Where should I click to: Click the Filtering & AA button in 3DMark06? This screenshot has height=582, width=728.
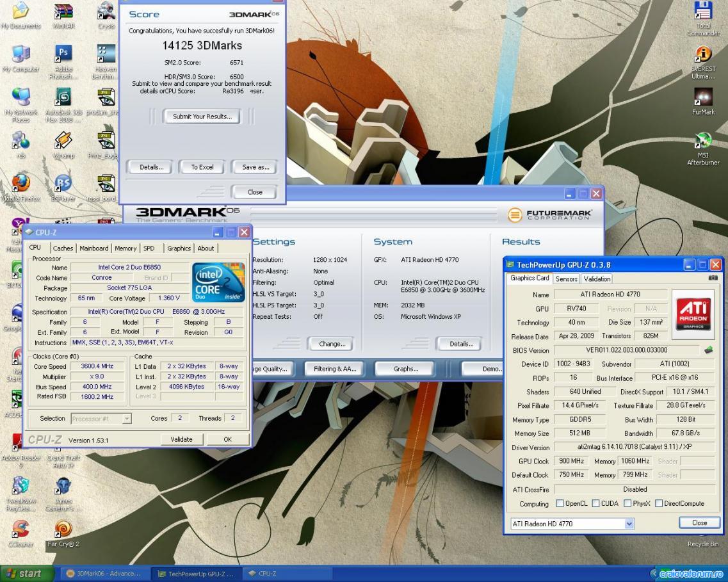pyautogui.click(x=335, y=369)
